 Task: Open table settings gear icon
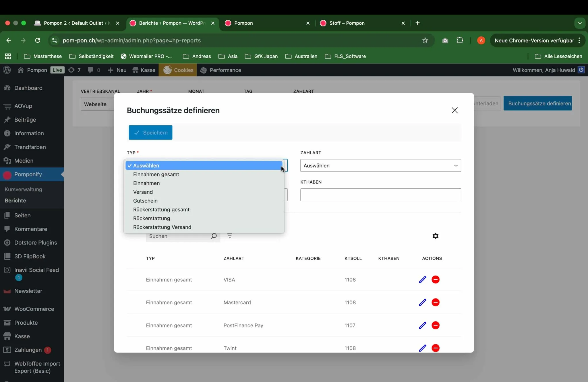click(x=435, y=236)
